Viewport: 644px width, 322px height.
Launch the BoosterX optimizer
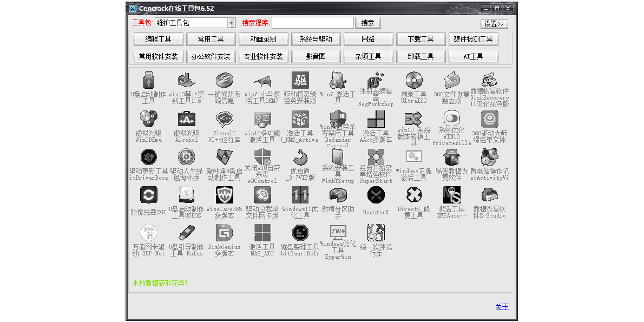376,195
